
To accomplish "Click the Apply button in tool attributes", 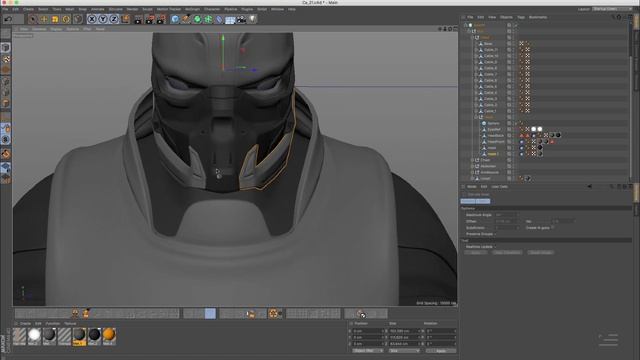I will pos(476,253).
